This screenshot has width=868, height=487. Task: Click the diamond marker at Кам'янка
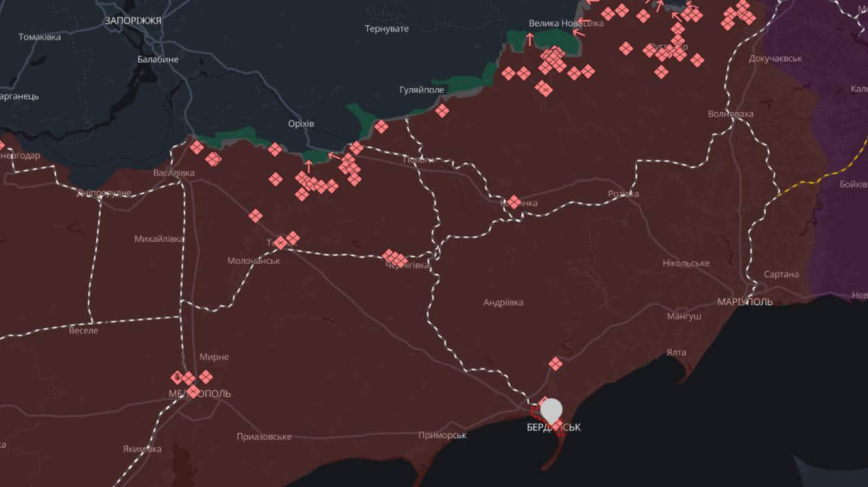pyautogui.click(x=513, y=201)
